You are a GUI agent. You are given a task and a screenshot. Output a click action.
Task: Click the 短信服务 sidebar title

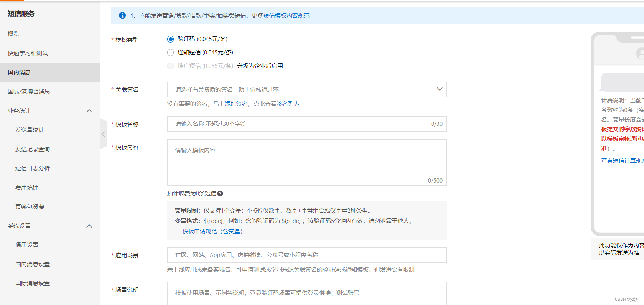click(x=21, y=14)
